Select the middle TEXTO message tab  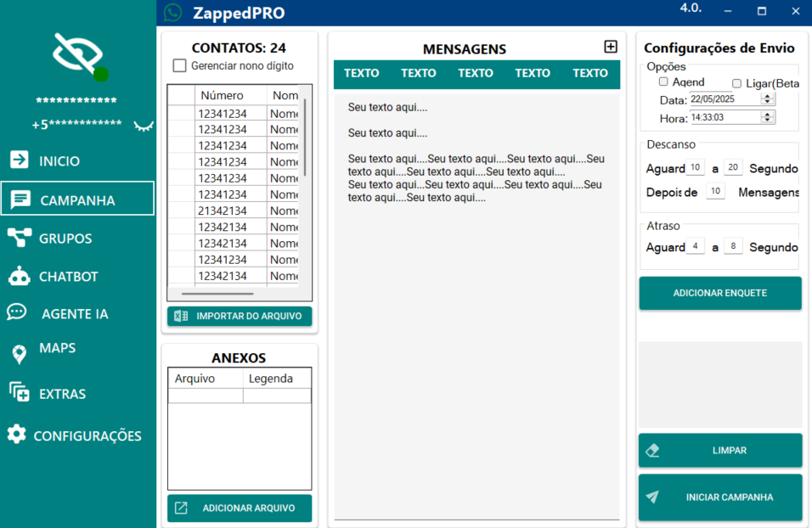pyautogui.click(x=476, y=74)
